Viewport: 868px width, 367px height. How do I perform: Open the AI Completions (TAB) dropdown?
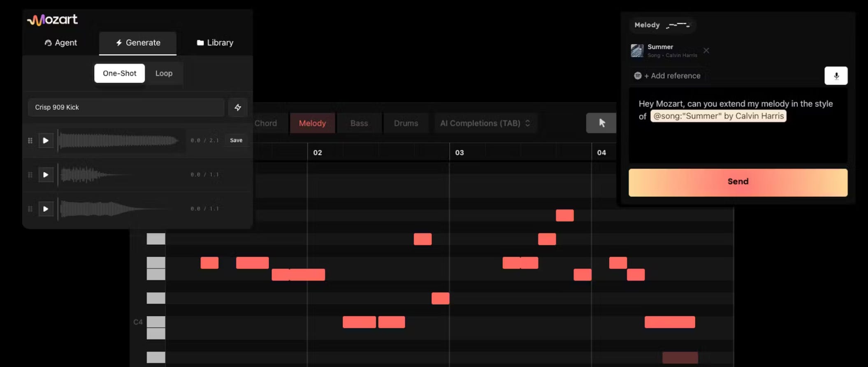tap(485, 123)
